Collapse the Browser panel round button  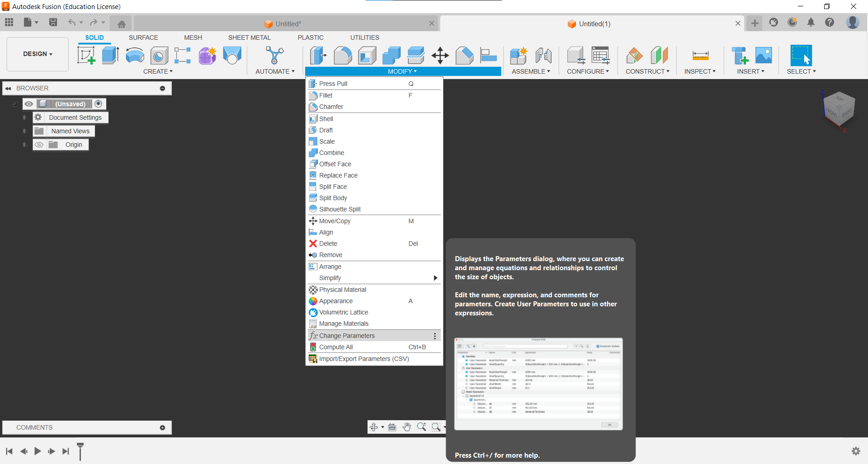point(162,88)
